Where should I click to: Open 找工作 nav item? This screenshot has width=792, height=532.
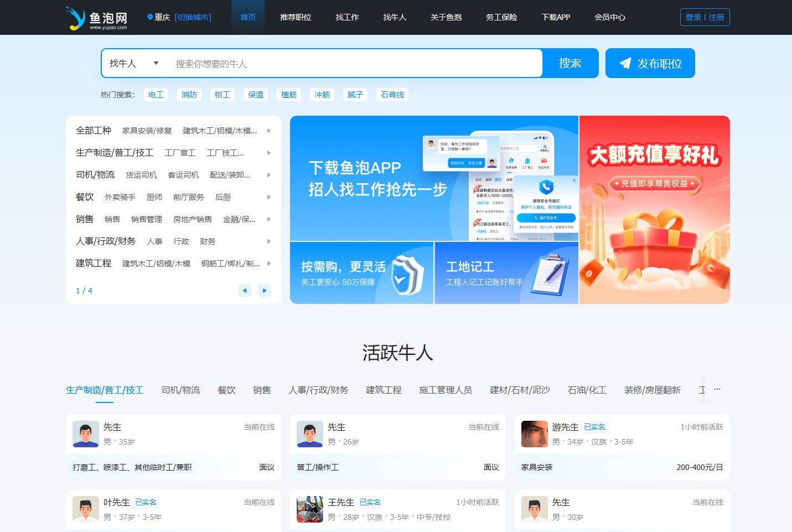click(x=347, y=17)
